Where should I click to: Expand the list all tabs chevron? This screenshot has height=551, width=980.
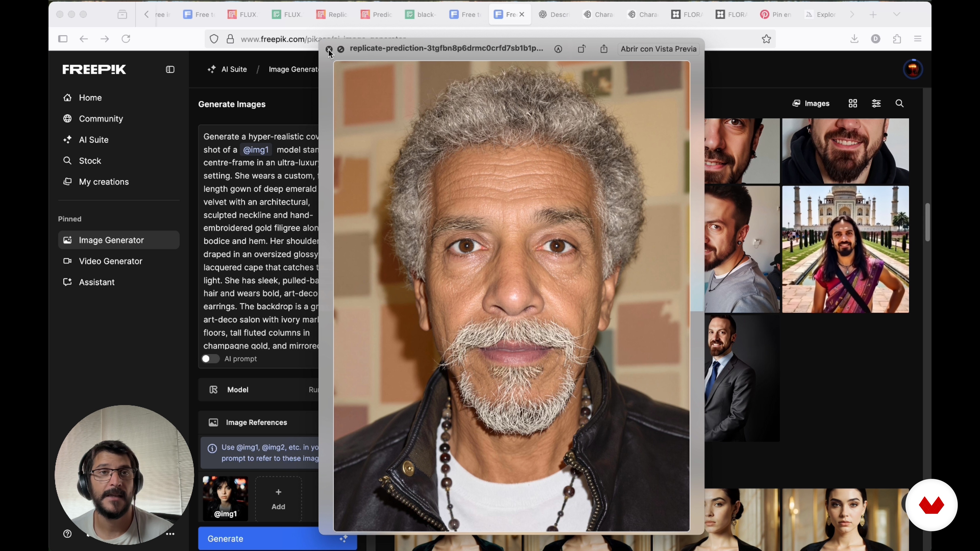[x=897, y=15]
